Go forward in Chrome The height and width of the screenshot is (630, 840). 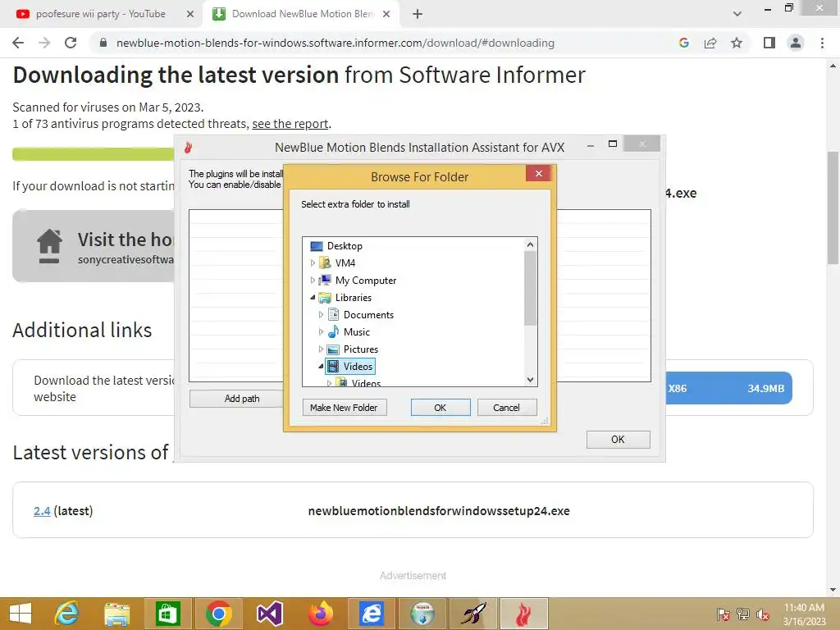(x=44, y=43)
